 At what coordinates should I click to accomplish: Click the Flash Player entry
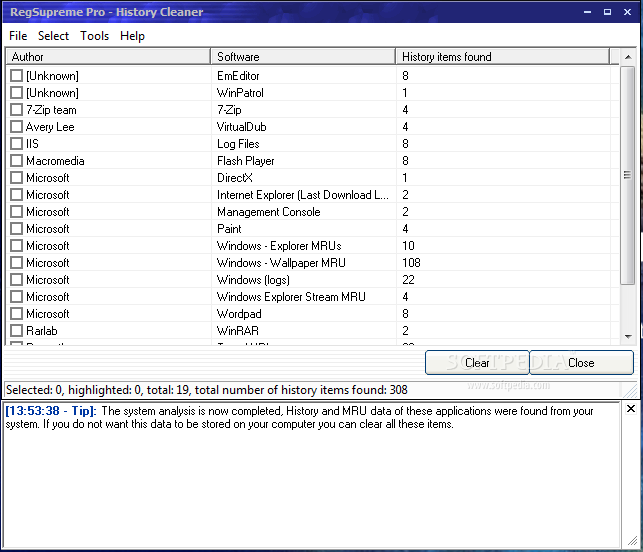246,161
